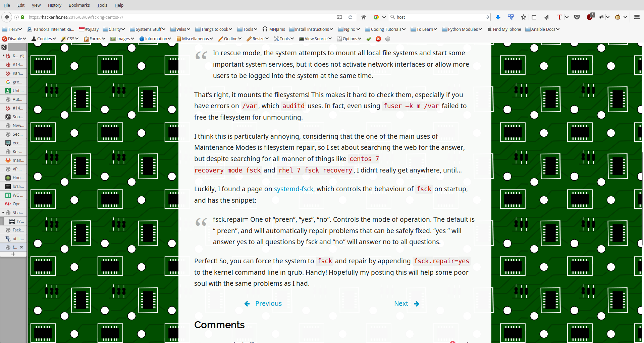Follow the systemd-fsck link in the article
The height and width of the screenshot is (343, 644).
tap(293, 189)
